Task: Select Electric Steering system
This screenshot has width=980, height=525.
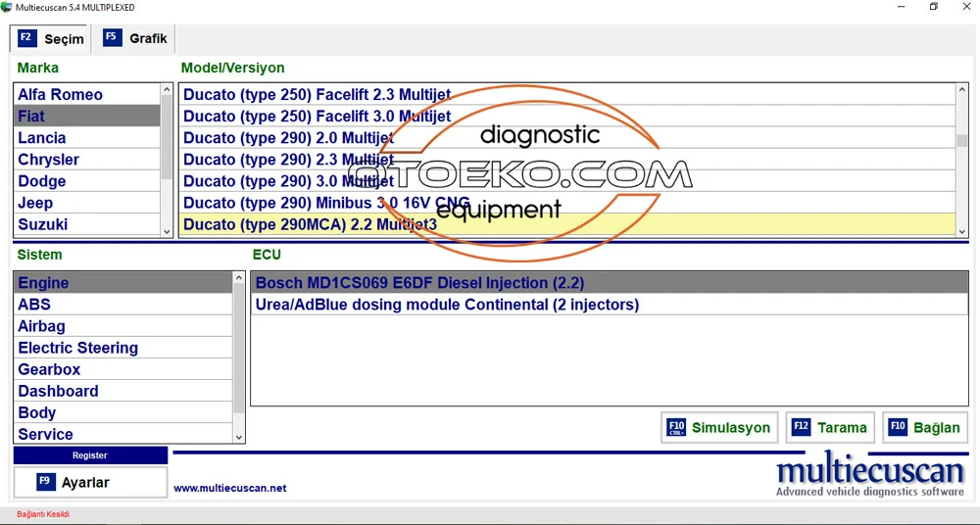Action: (123, 348)
